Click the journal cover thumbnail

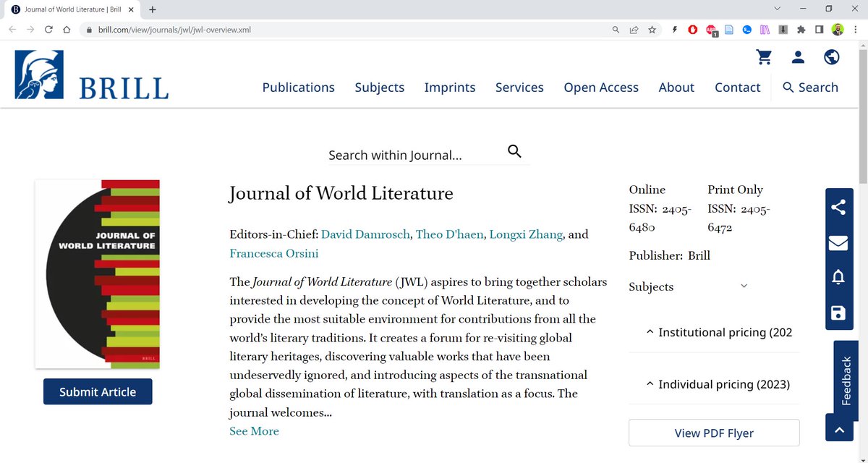point(98,273)
